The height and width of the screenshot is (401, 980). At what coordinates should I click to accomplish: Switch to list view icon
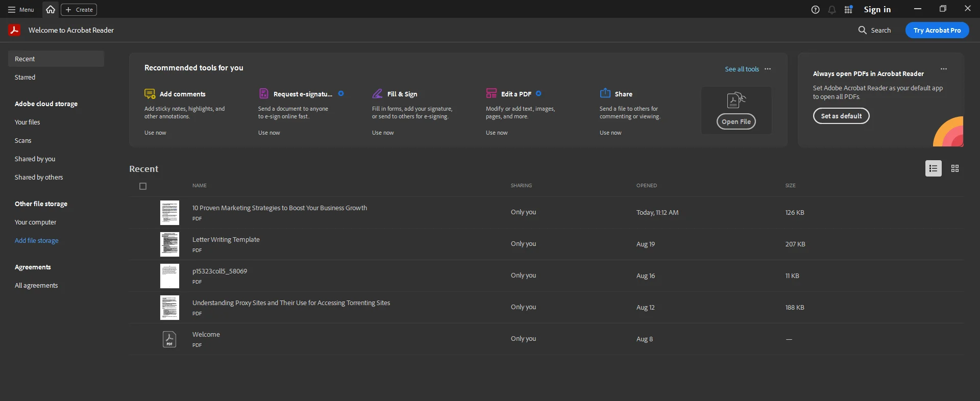[x=934, y=168]
